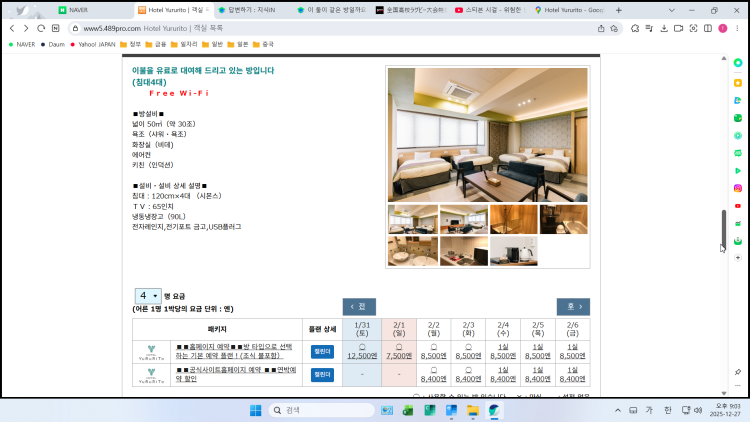750x422 pixels.
Task: Click the browser back arrow
Action: (11, 28)
